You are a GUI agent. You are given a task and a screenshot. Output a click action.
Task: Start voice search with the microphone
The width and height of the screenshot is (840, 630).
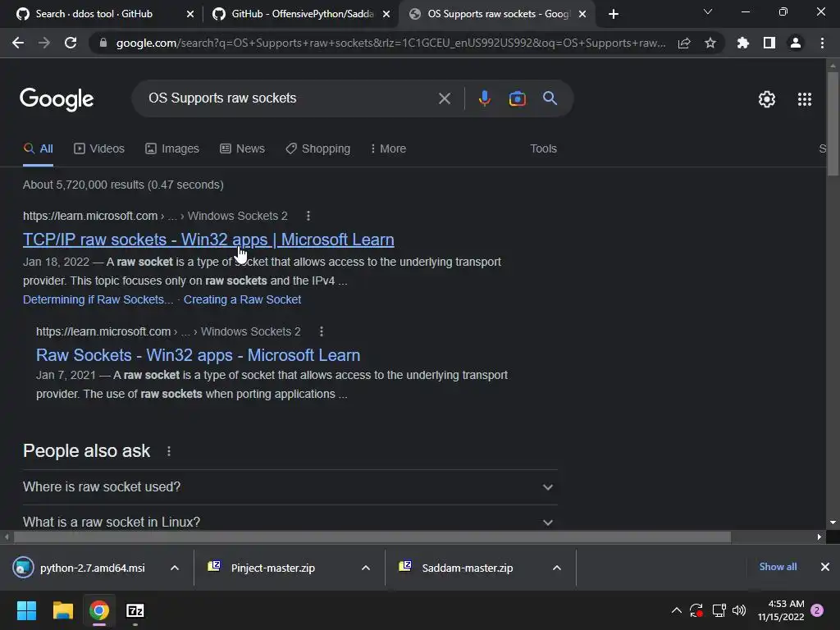[x=484, y=98]
